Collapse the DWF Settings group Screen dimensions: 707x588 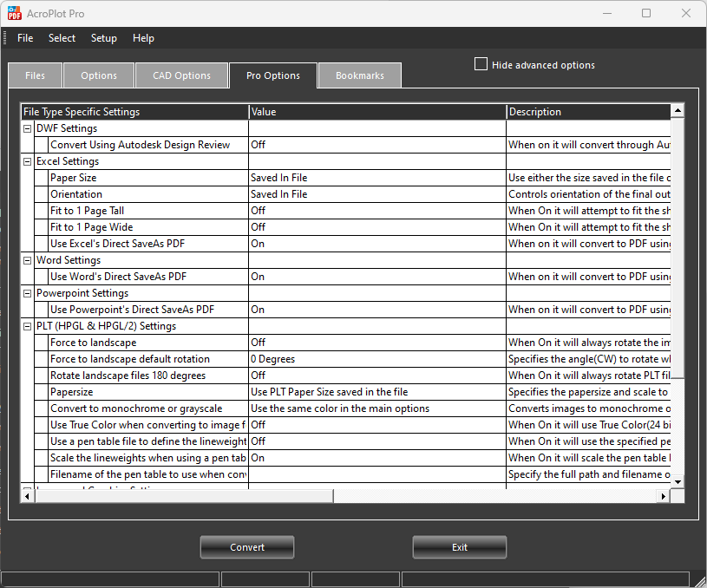(x=28, y=128)
